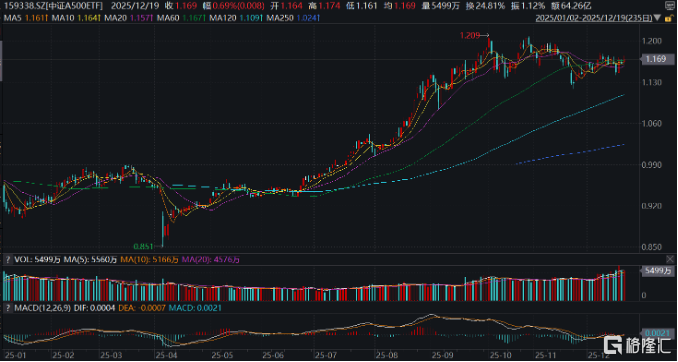Click the 2025/12/19 date in the header

click(135, 6)
